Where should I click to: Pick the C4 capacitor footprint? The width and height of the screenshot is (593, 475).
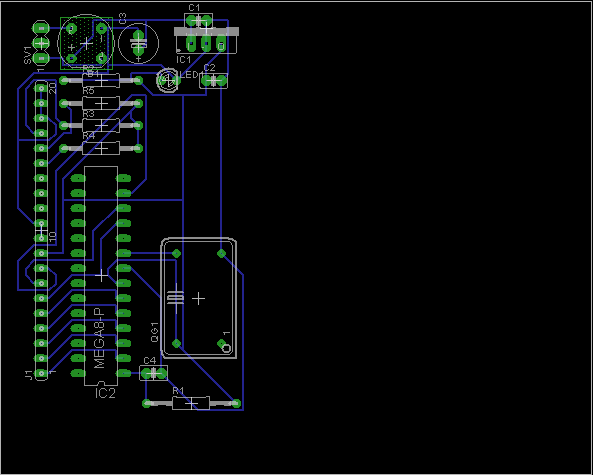coord(153,373)
